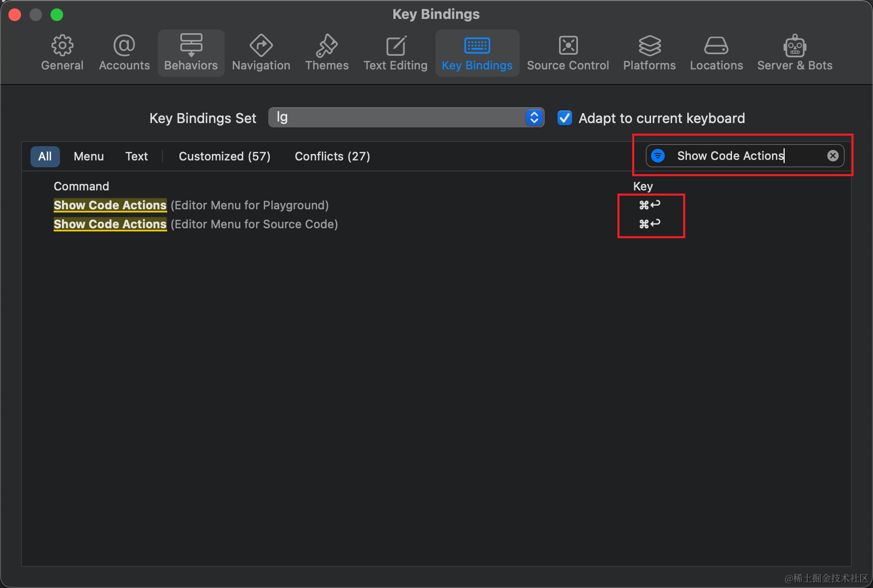873x588 pixels.
Task: Close the Key Bindings window
Action: (x=15, y=15)
